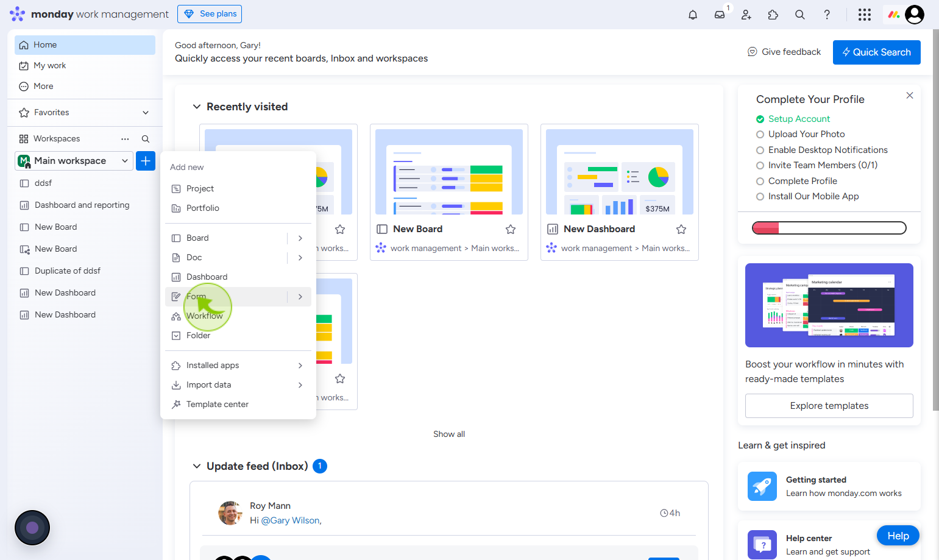Select Invite Team Members step
The height and width of the screenshot is (560, 939).
(817, 165)
